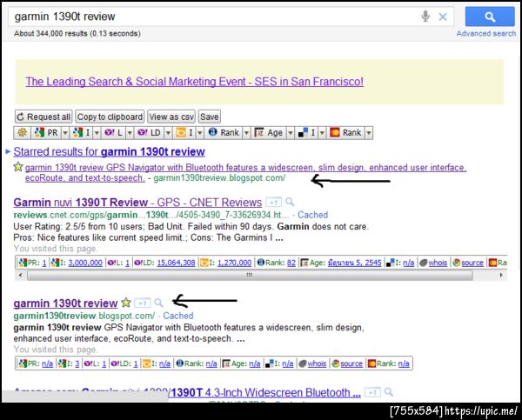The width and height of the screenshot is (522, 420).
Task: Click the last orange Rank toolbar button
Action: 346,132
